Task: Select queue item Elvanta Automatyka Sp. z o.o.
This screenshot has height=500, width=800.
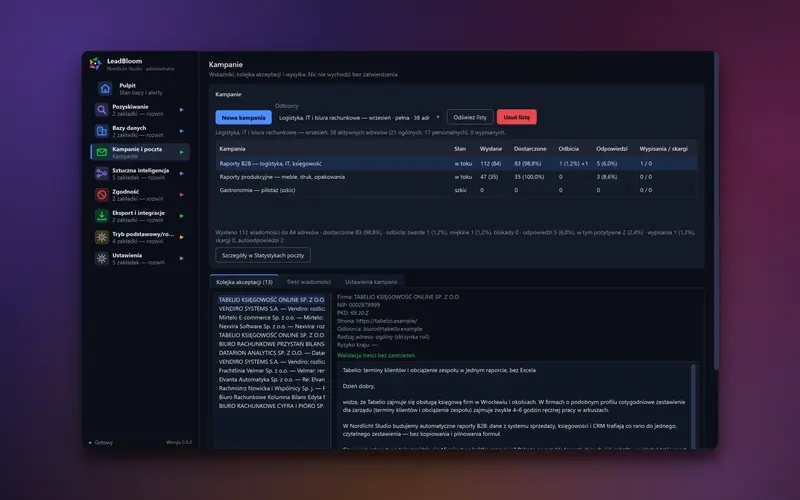Action: (271, 379)
